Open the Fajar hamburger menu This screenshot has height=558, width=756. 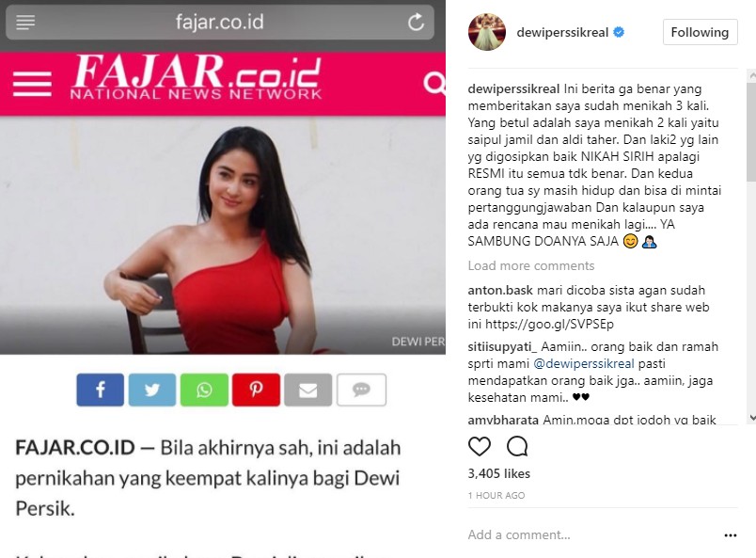(x=32, y=84)
